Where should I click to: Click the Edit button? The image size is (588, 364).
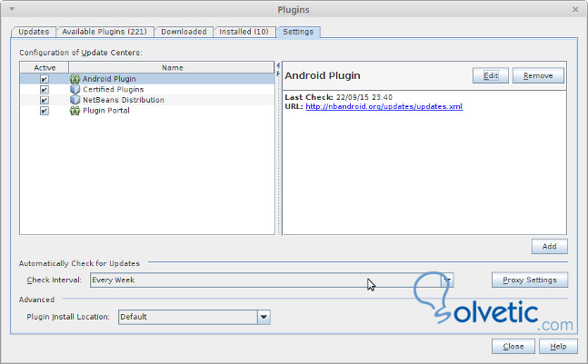tap(491, 75)
